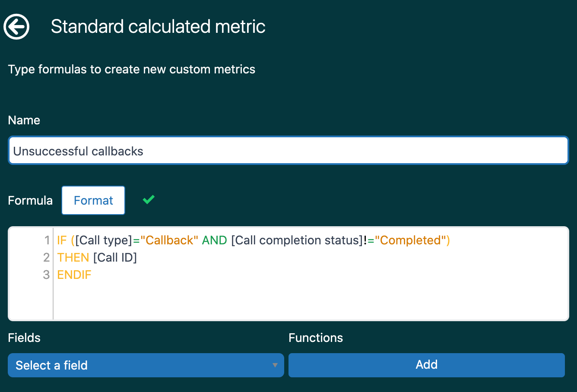Click the Add functions button
This screenshot has width=577, height=392.
[426, 365]
